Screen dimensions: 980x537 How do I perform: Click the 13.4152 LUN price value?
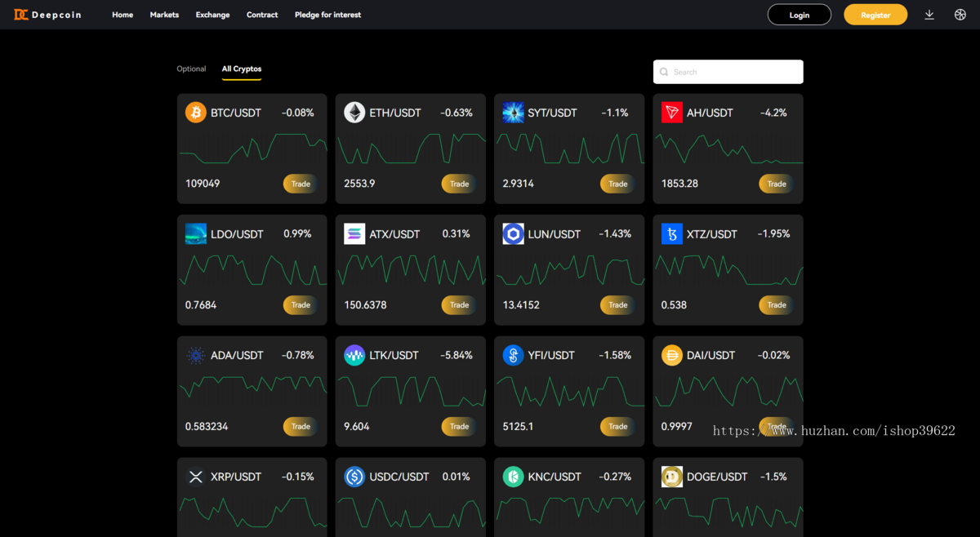[521, 305]
